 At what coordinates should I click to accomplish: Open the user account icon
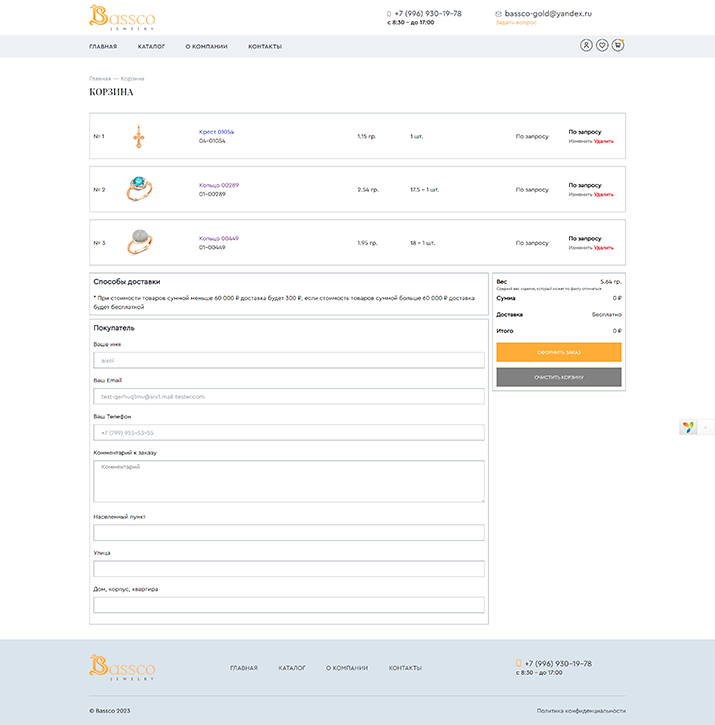(x=586, y=45)
